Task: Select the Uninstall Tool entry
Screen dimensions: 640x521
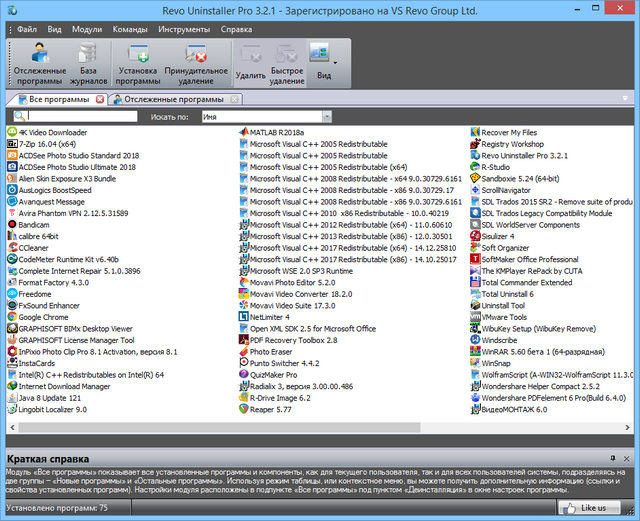Action: point(497,305)
